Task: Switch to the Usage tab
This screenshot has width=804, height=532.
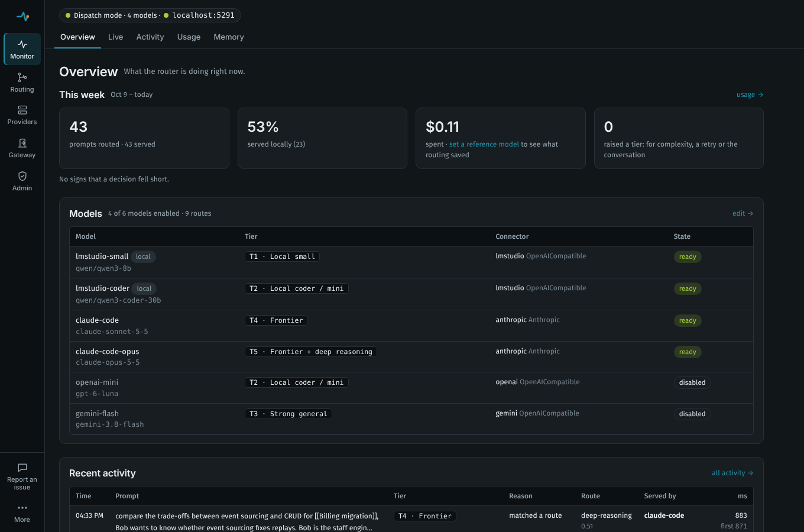Action: (x=189, y=37)
